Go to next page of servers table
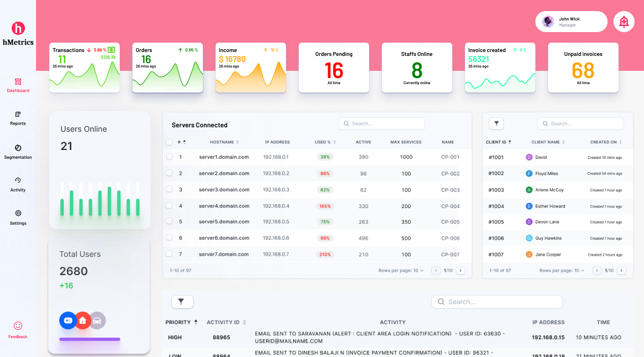The image size is (644, 357). (x=460, y=271)
